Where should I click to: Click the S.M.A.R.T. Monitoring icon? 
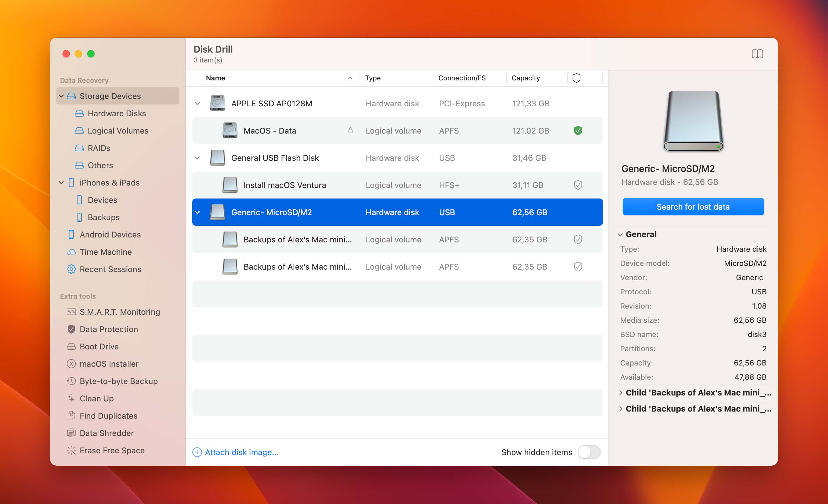(x=70, y=311)
